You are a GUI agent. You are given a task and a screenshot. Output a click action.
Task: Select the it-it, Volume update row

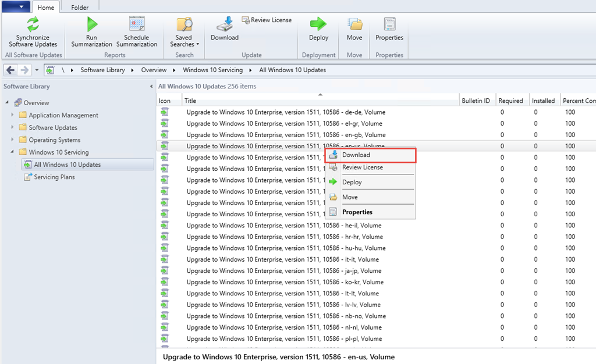point(376,259)
